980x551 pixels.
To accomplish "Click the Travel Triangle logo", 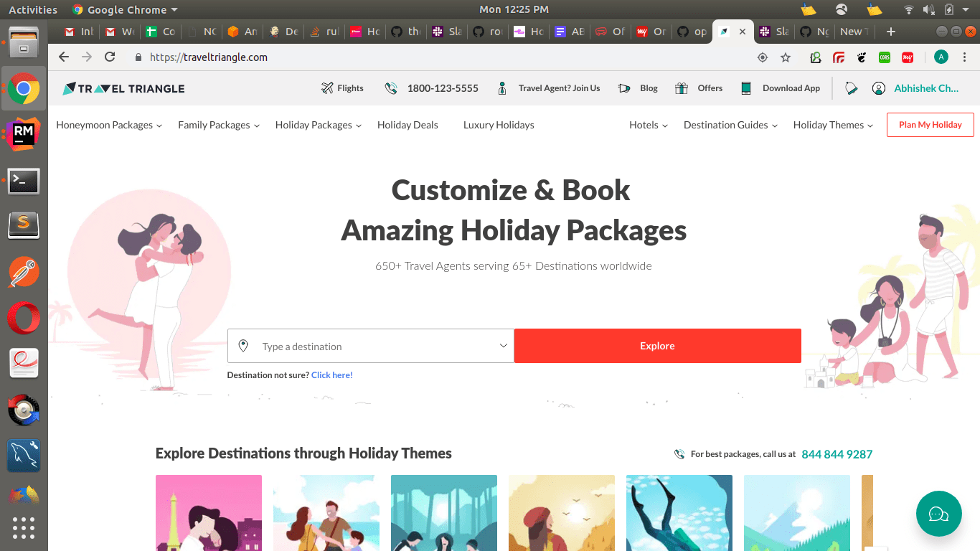I will (x=123, y=88).
